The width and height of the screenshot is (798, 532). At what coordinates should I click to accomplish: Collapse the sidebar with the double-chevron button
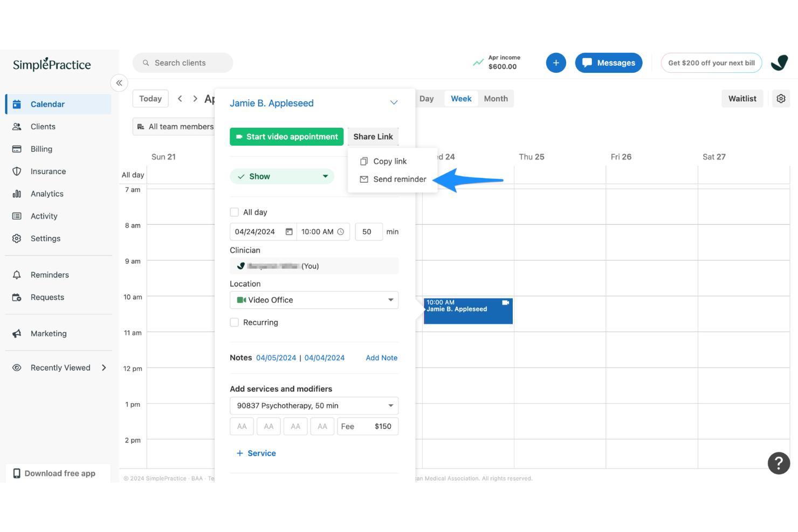[x=119, y=83]
